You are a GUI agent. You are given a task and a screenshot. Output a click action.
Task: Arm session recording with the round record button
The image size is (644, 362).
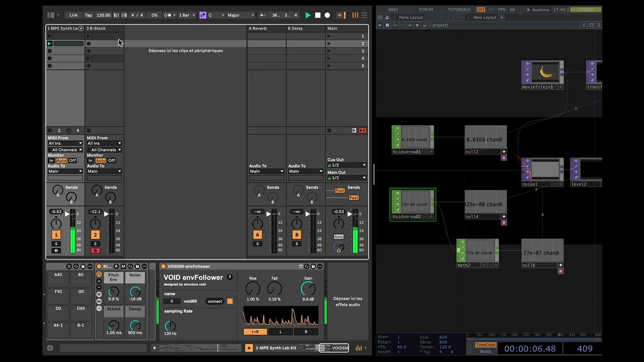point(327,15)
